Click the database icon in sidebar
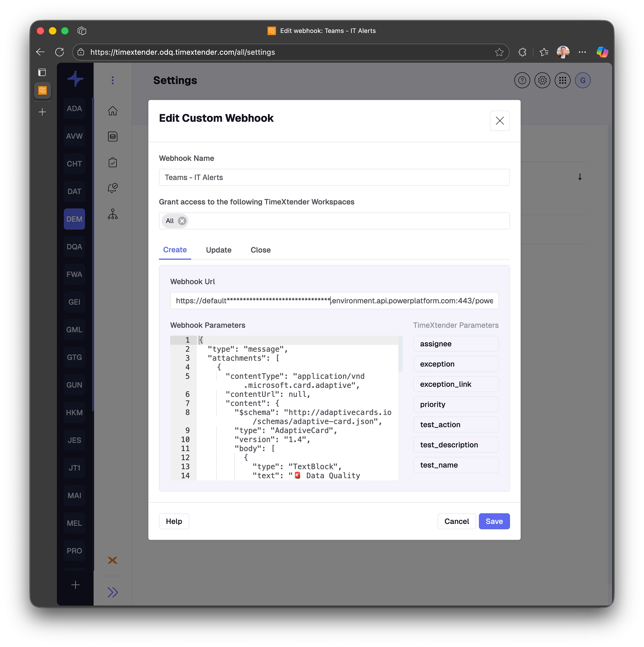 [x=112, y=136]
